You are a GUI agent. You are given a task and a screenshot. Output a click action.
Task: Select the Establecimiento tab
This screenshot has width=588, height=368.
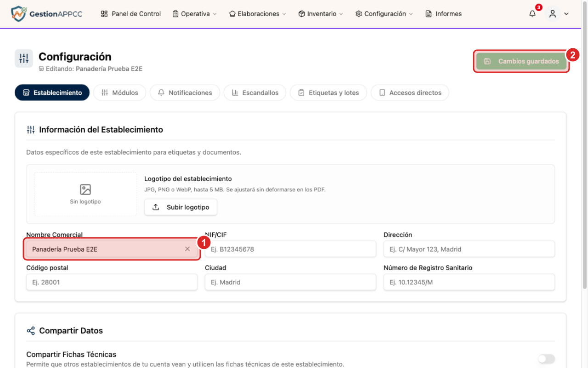pos(52,92)
